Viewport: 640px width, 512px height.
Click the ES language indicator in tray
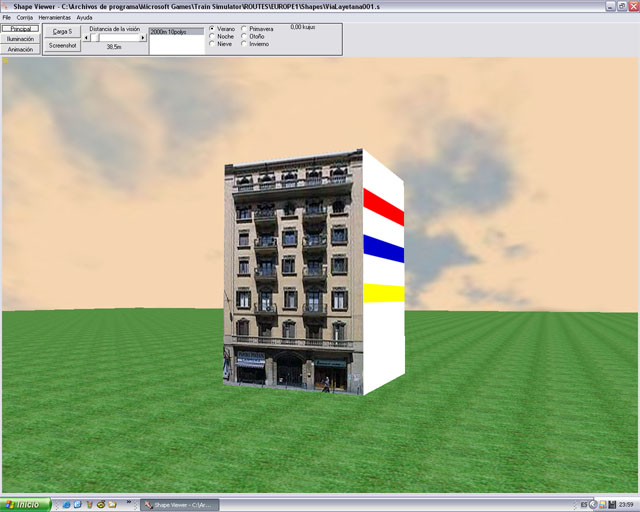[583, 504]
